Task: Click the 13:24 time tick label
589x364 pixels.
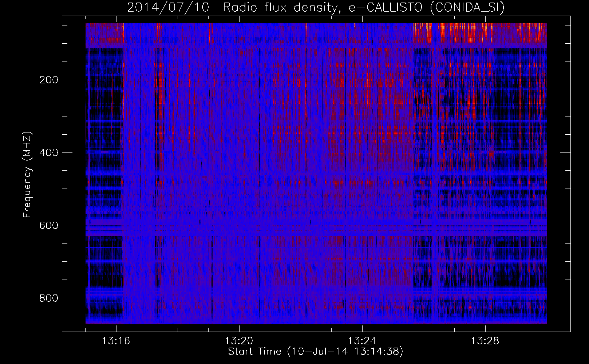Action: tap(362, 341)
